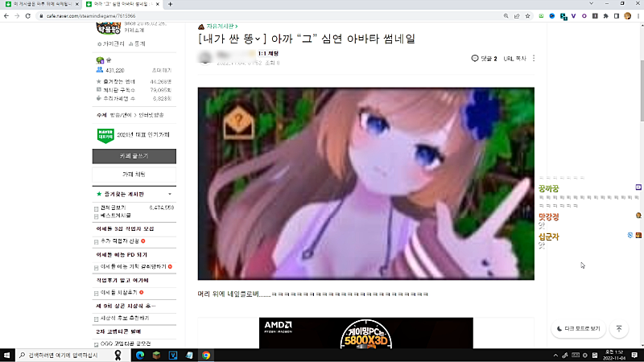
Task: Switch to the first browser tab
Action: 39,4
